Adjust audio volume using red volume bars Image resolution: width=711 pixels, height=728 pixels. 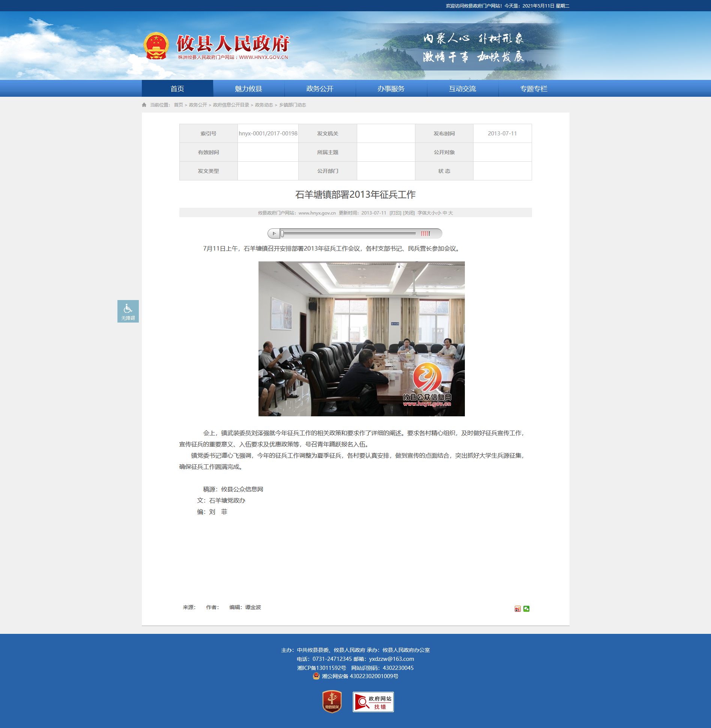coord(425,234)
